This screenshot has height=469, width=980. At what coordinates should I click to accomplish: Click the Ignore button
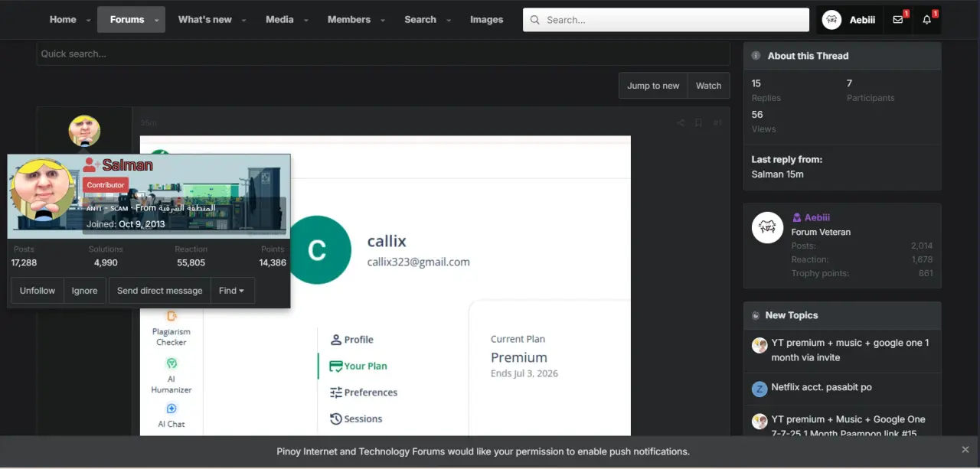point(84,291)
